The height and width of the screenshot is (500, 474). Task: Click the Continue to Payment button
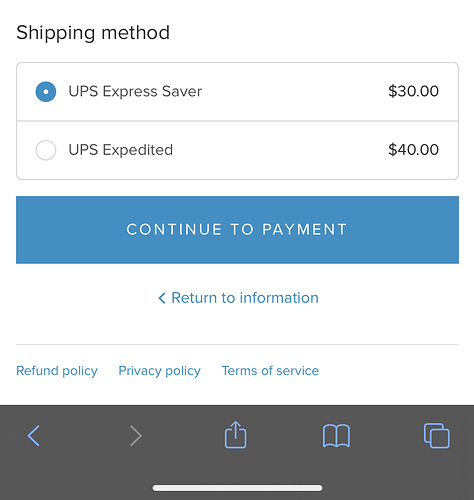237,230
